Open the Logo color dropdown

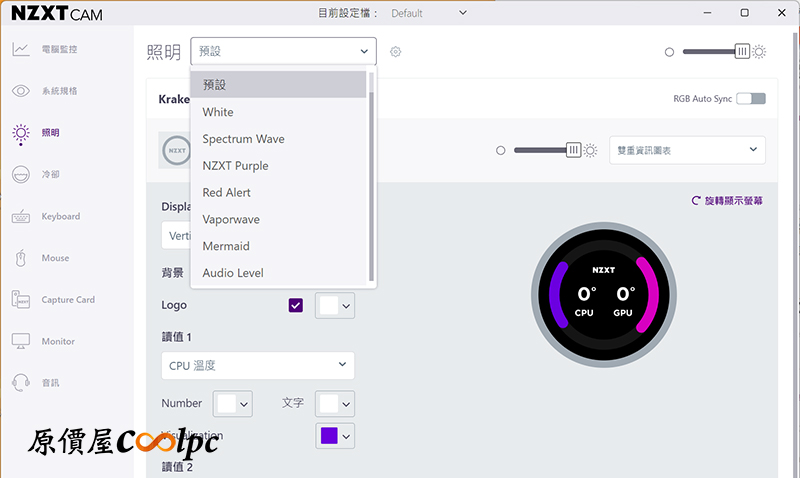click(335, 306)
